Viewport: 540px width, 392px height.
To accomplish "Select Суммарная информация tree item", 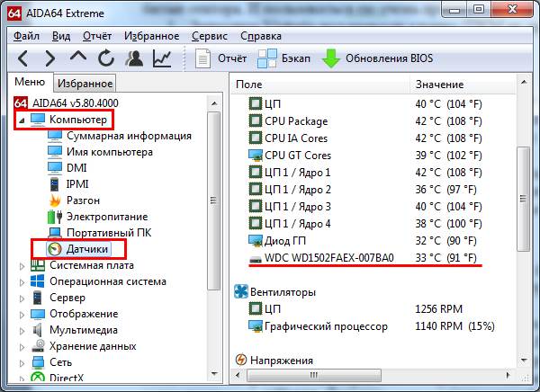I will (x=129, y=136).
